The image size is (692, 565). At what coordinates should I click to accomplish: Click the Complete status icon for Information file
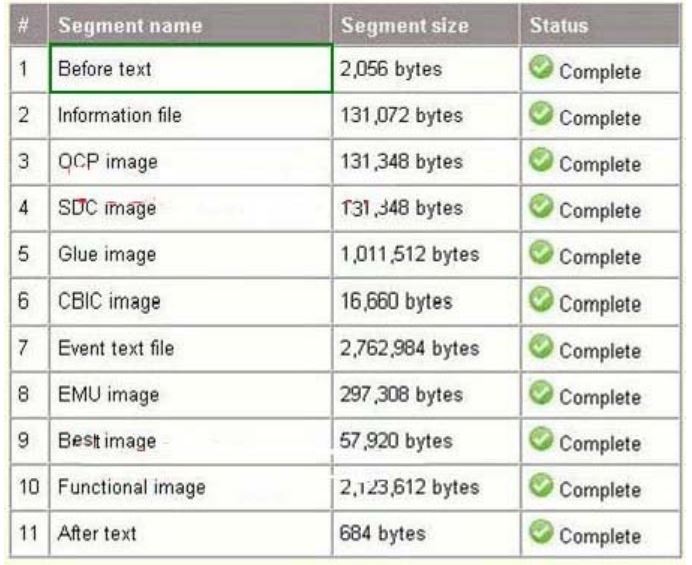pos(541,113)
